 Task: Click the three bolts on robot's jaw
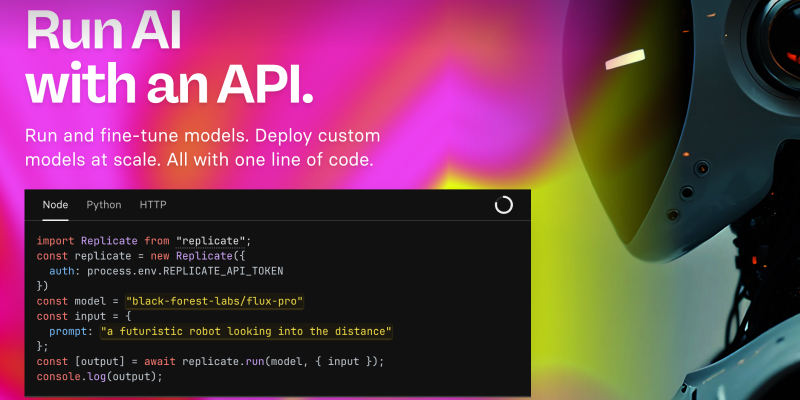tap(688, 192)
